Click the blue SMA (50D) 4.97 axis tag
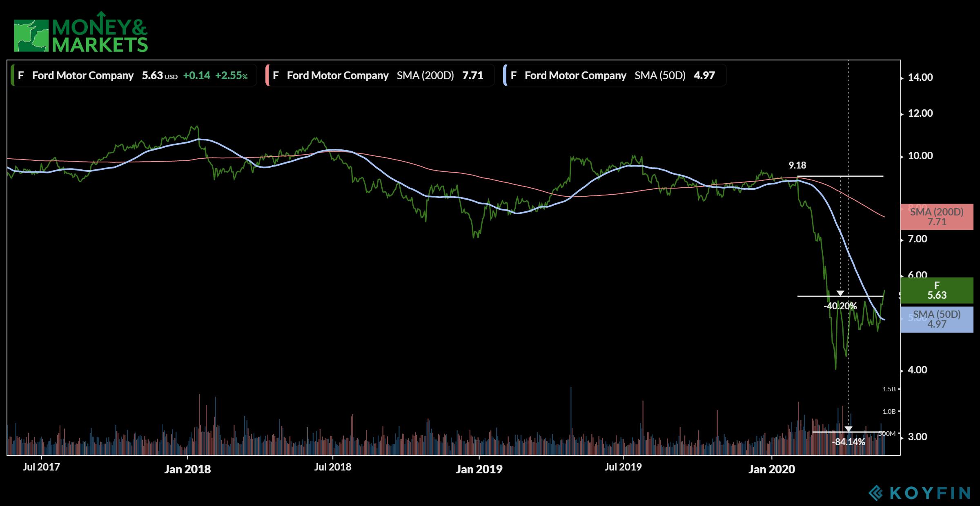 (x=937, y=320)
